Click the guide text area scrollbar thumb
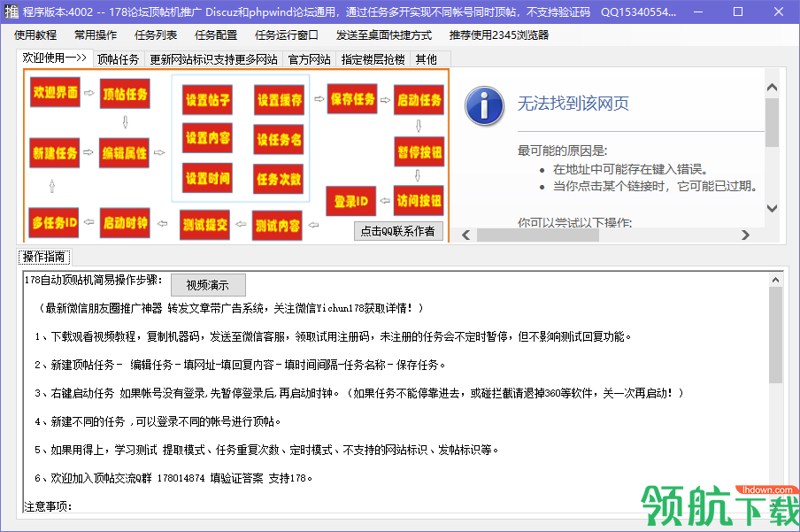800x532 pixels. click(x=775, y=335)
